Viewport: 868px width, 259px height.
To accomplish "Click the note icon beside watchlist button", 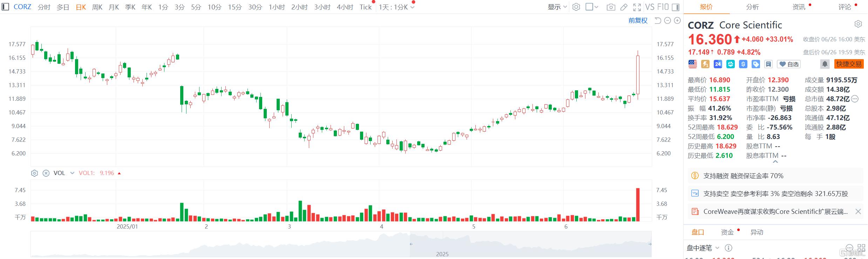I will point(768,64).
